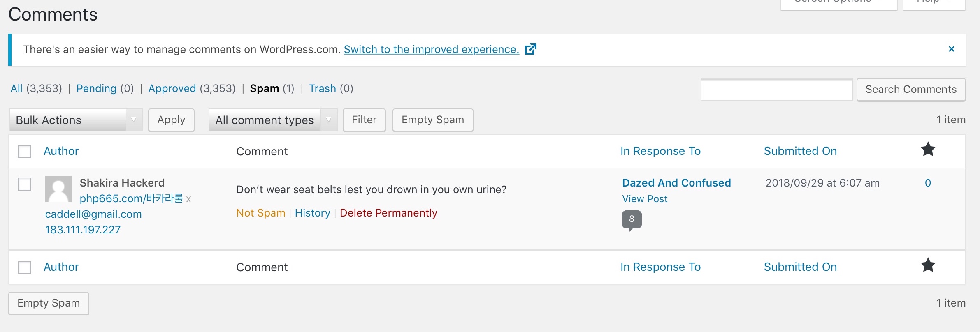Focus the search comments text field
The height and width of the screenshot is (332, 980).
(x=777, y=90)
